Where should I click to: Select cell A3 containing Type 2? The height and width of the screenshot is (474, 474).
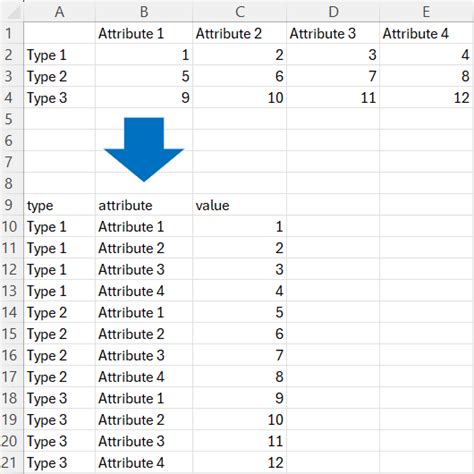(x=59, y=76)
